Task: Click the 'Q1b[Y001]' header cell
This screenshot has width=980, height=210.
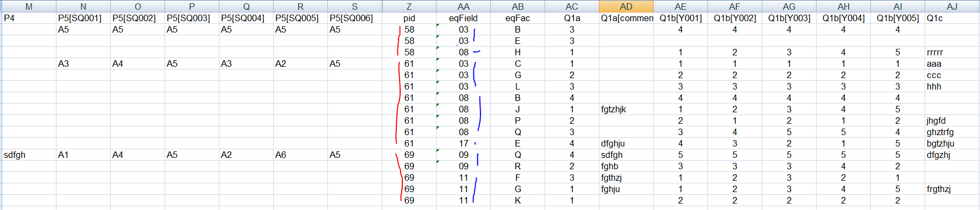Action: pyautogui.click(x=680, y=18)
